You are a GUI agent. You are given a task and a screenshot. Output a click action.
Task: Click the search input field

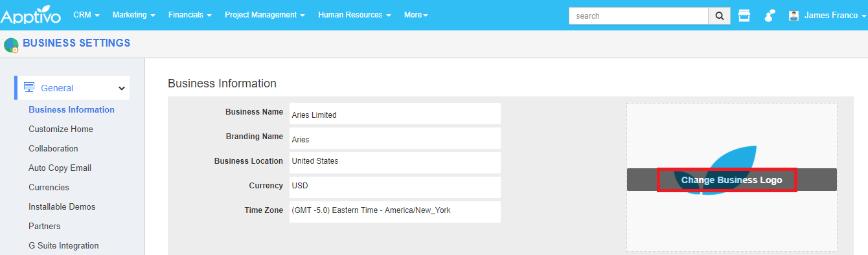click(638, 16)
